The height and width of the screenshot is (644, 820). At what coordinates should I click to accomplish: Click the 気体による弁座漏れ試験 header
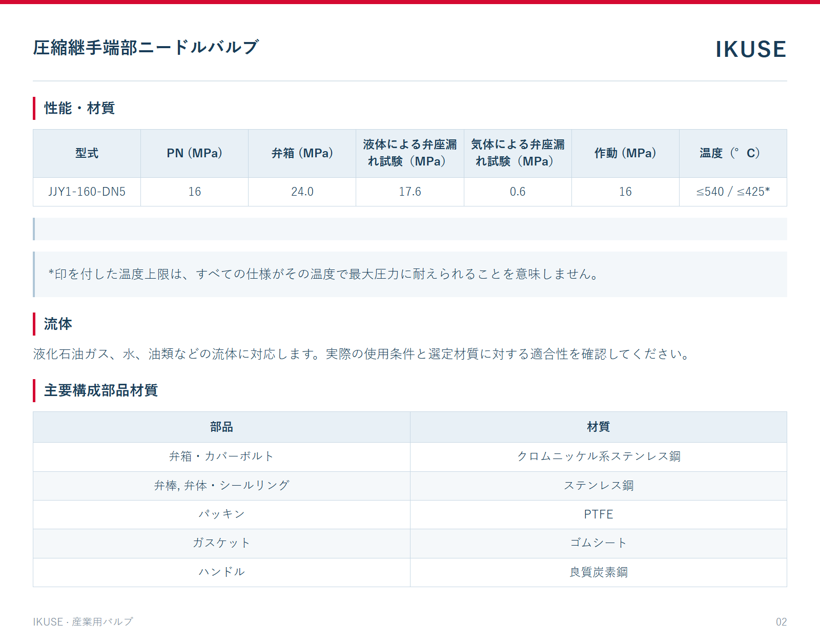518,153
